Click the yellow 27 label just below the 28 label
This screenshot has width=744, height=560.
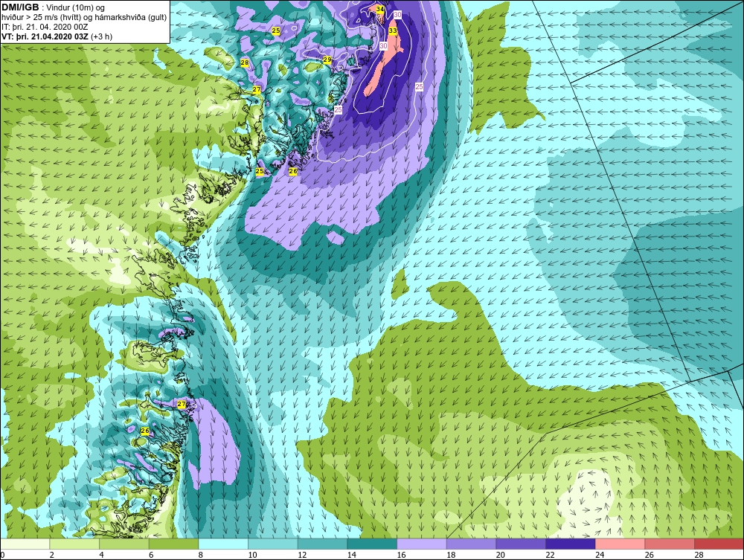click(256, 90)
